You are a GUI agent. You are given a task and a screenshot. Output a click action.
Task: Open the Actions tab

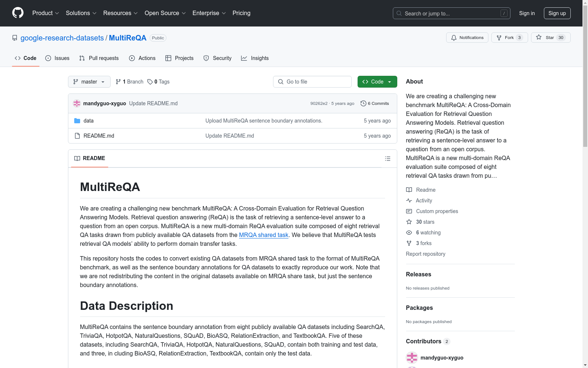(142, 58)
